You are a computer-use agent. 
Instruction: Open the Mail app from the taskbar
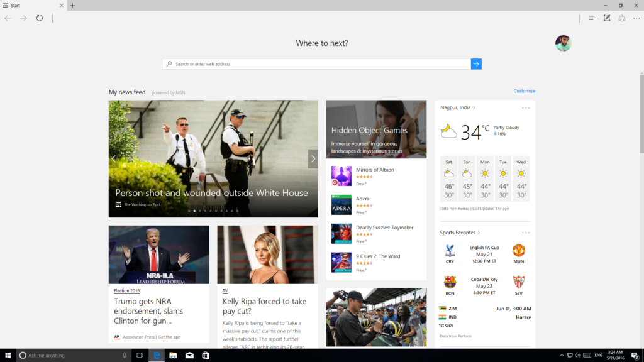pyautogui.click(x=189, y=356)
